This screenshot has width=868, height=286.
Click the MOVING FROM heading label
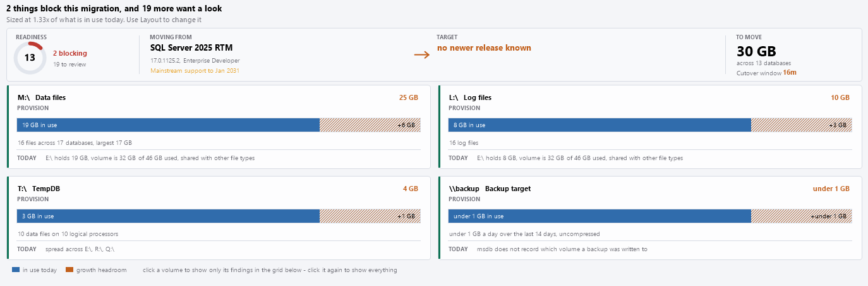171,37
